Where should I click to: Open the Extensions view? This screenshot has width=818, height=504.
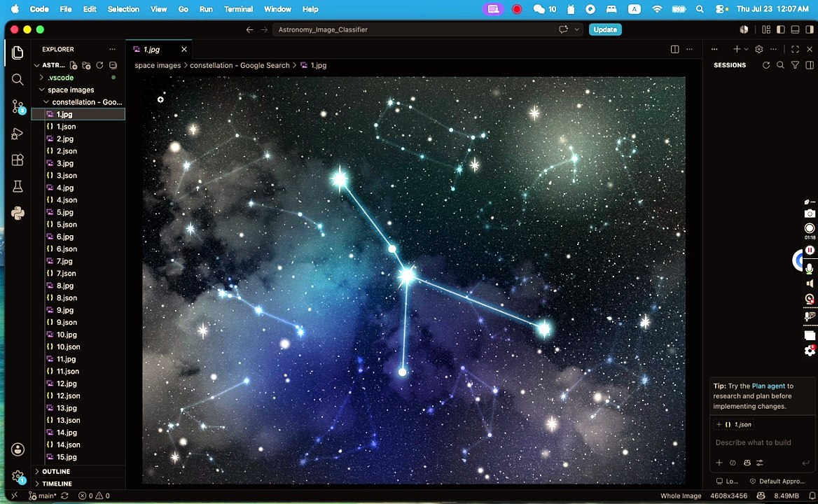click(x=18, y=160)
